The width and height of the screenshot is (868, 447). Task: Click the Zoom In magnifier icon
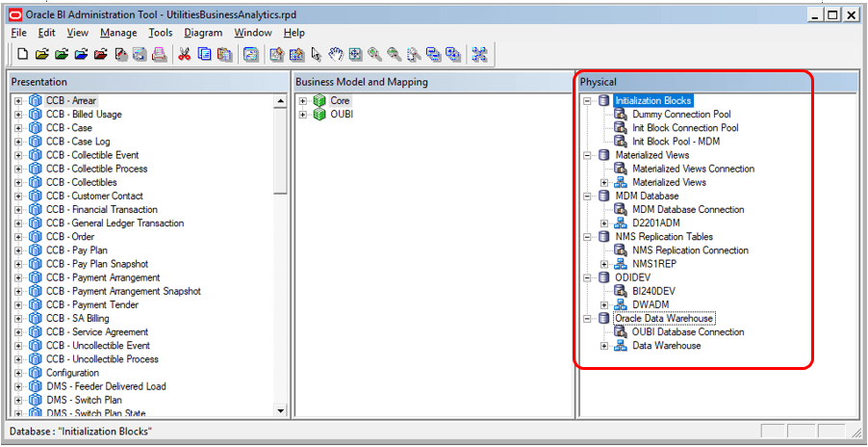[374, 54]
